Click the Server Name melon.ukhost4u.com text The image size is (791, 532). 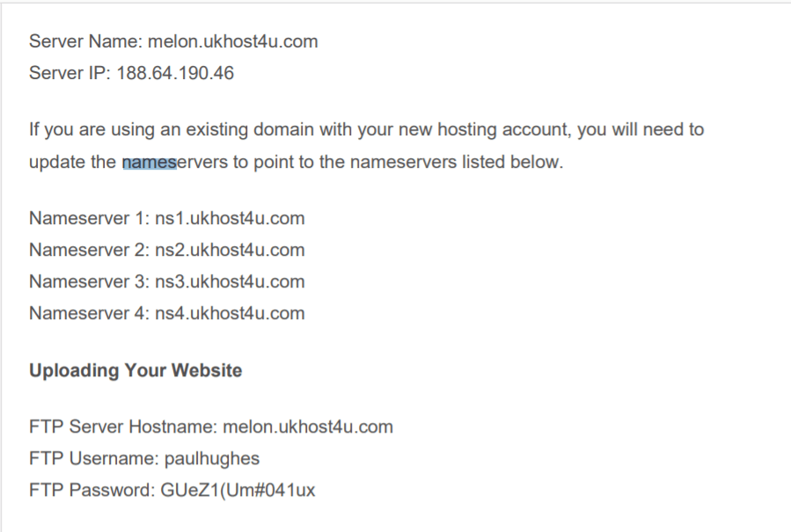tap(232, 40)
